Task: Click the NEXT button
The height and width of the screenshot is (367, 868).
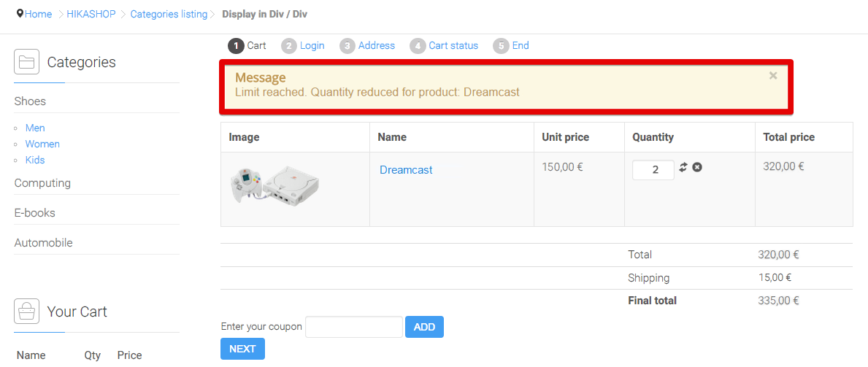Action: tap(242, 349)
